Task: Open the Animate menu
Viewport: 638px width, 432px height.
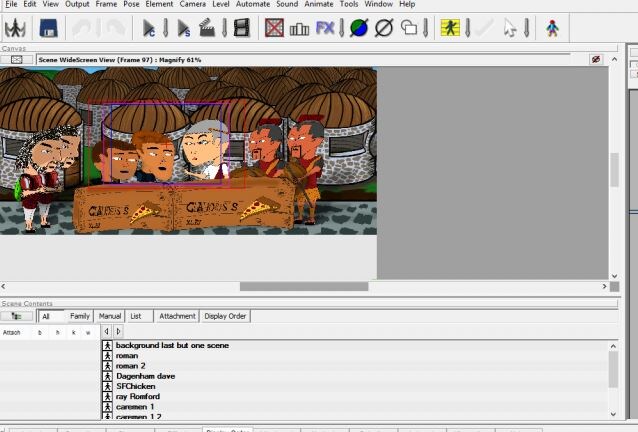Action: (319, 4)
